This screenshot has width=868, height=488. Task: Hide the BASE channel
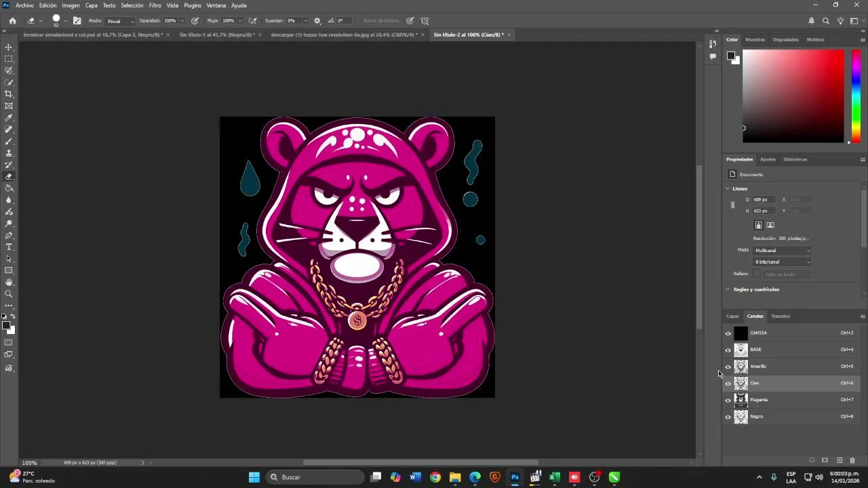728,350
